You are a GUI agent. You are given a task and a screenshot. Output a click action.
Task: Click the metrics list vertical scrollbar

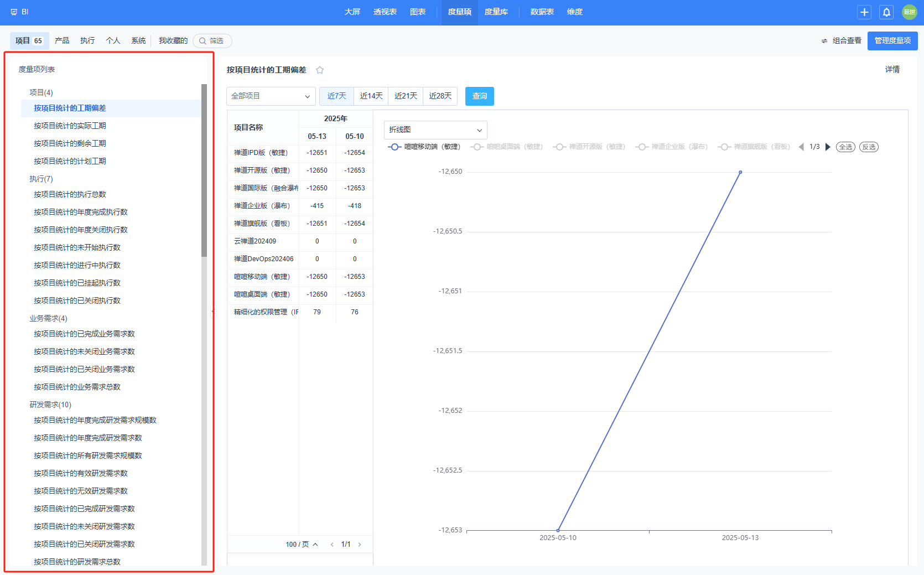204,170
